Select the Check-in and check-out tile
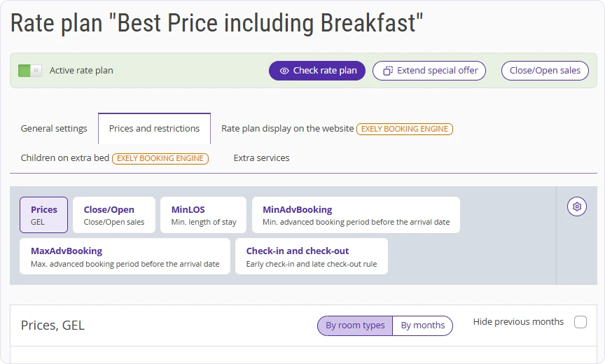605x364 pixels. pyautogui.click(x=312, y=256)
